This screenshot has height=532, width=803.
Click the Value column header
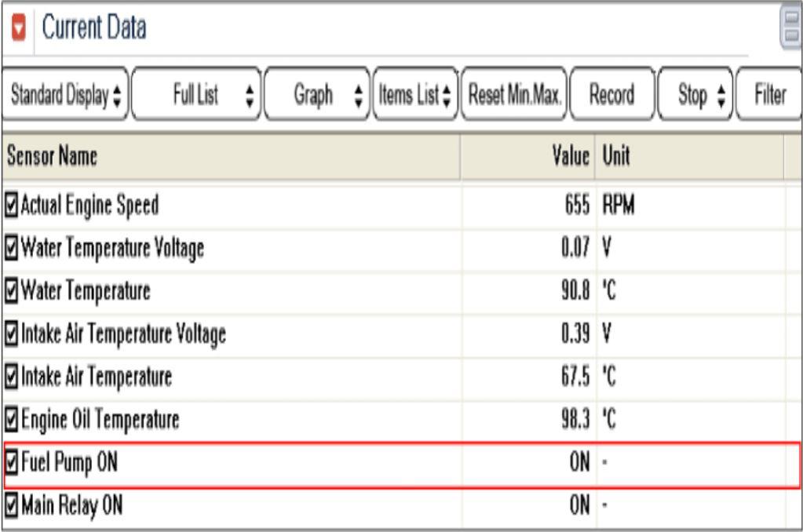(527, 157)
